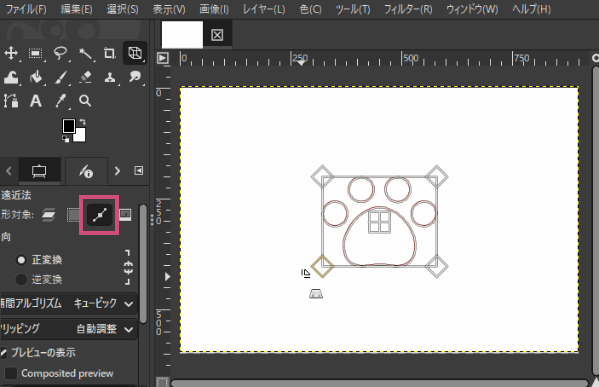The image size is (599, 387).
Task: Toggle the transform direction link chain
Action: [128, 268]
